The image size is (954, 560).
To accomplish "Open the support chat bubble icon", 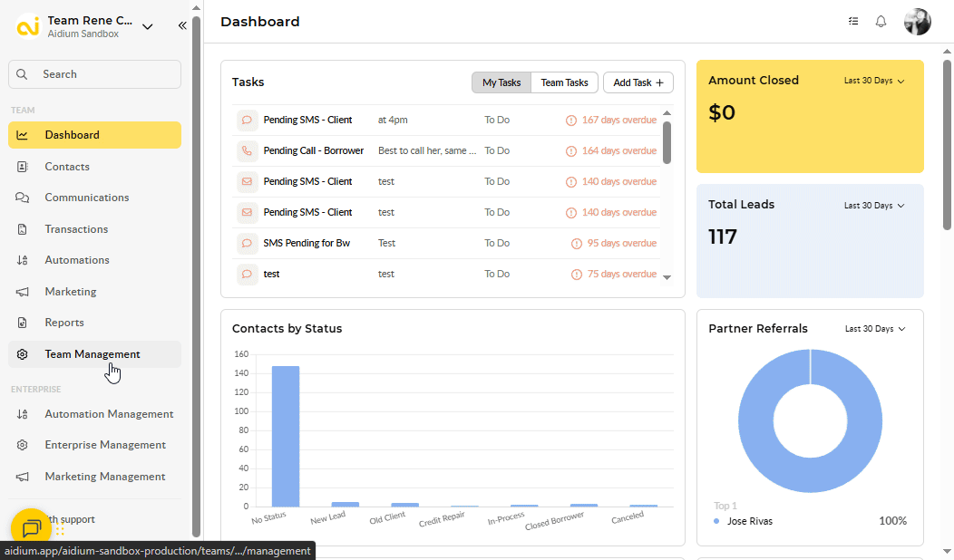I will click(31, 528).
